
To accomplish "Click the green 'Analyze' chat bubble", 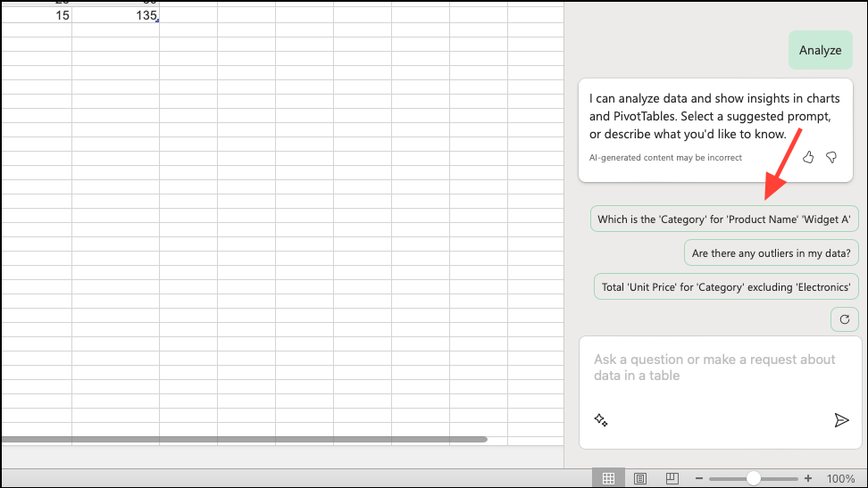I will pyautogui.click(x=820, y=51).
